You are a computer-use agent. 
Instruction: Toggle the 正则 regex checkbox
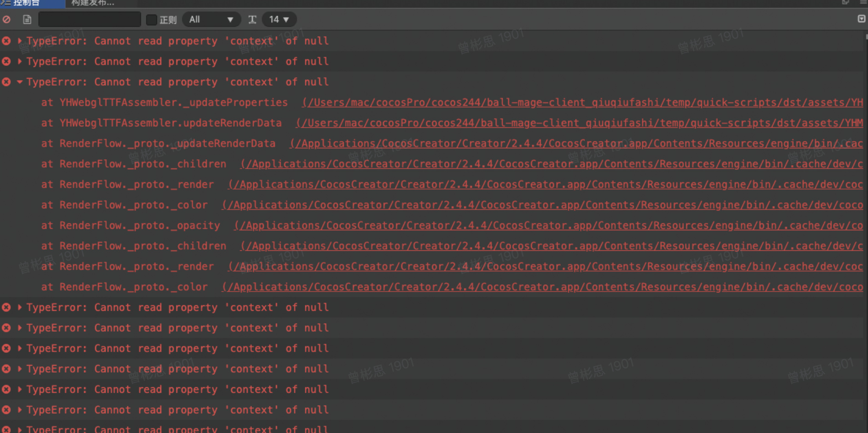(x=152, y=20)
